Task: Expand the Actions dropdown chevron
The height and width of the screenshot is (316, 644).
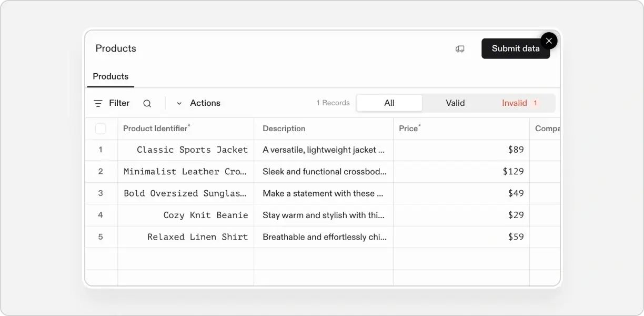Action: [x=179, y=103]
